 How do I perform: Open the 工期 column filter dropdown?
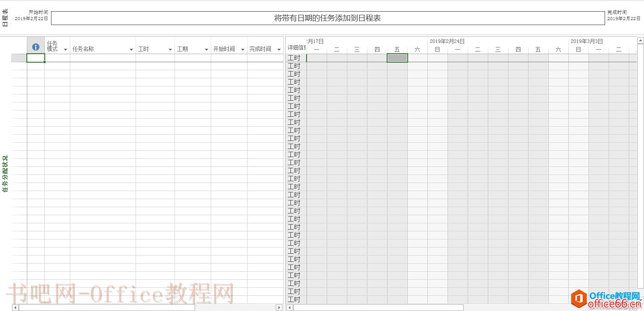click(x=206, y=49)
